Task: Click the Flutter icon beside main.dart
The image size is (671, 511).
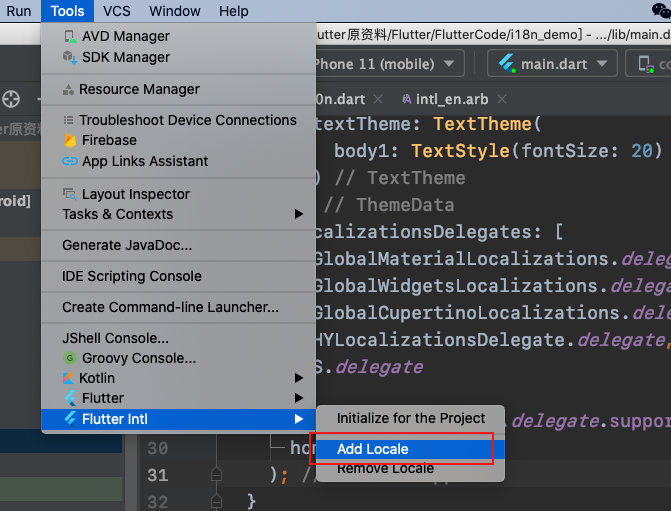Action: [x=507, y=63]
